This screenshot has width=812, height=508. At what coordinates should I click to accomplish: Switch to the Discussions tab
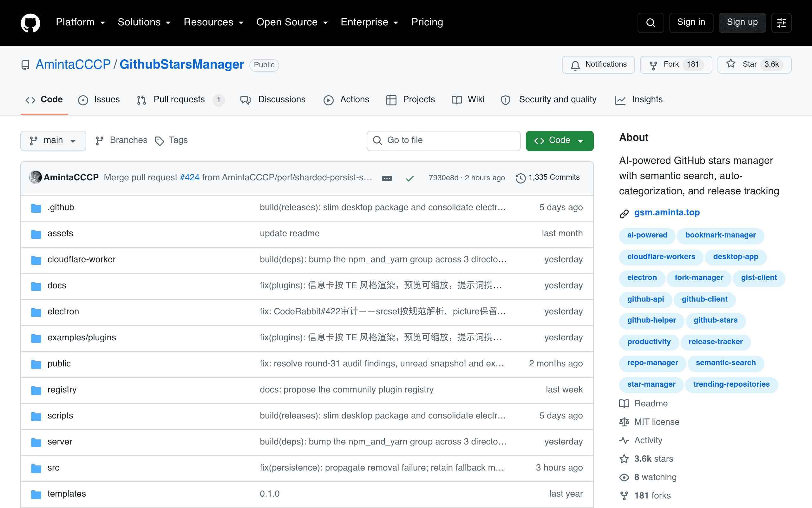[273, 100]
